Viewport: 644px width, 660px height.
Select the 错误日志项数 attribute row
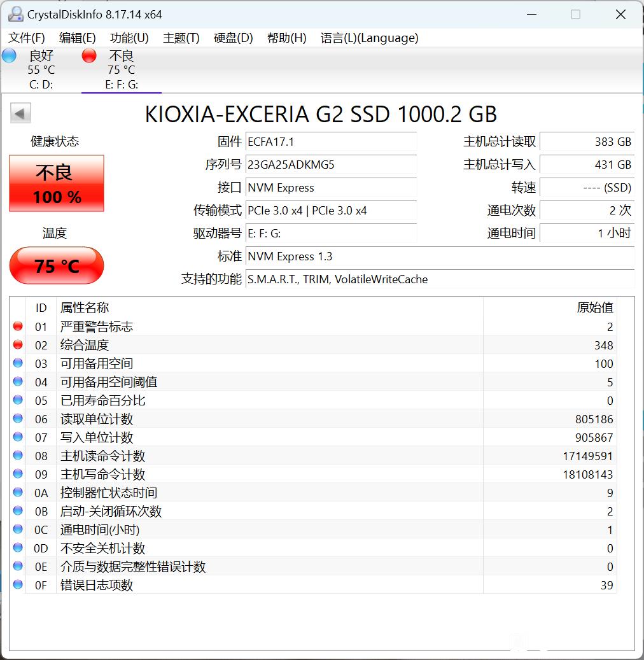click(313, 584)
